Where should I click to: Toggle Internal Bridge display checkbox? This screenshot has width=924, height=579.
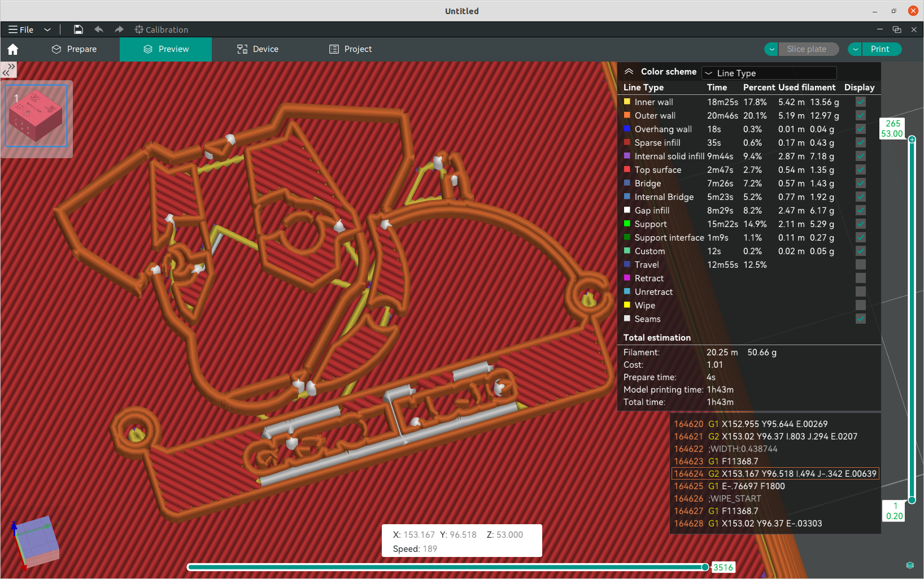coord(861,197)
